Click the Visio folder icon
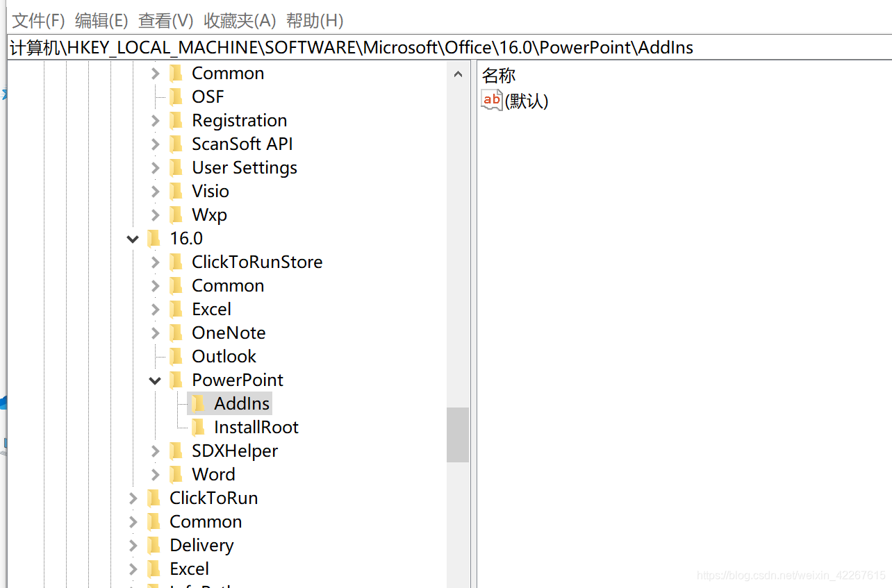 pyautogui.click(x=176, y=191)
